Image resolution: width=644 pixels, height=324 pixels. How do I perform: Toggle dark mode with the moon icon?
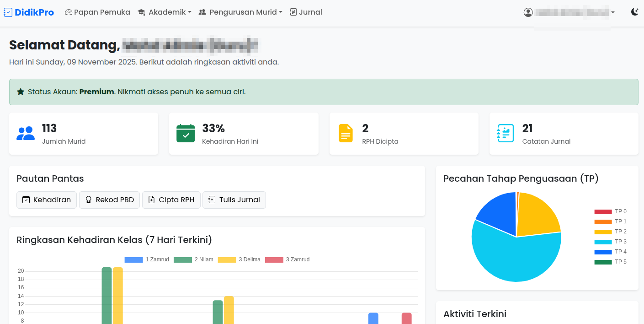point(635,12)
